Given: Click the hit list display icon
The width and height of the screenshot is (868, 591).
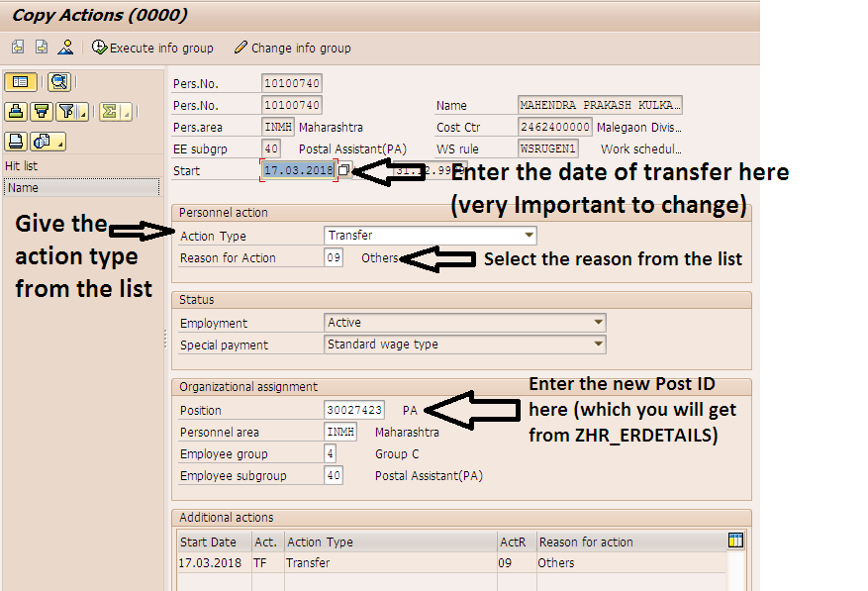Looking at the screenshot, I should tap(20, 82).
